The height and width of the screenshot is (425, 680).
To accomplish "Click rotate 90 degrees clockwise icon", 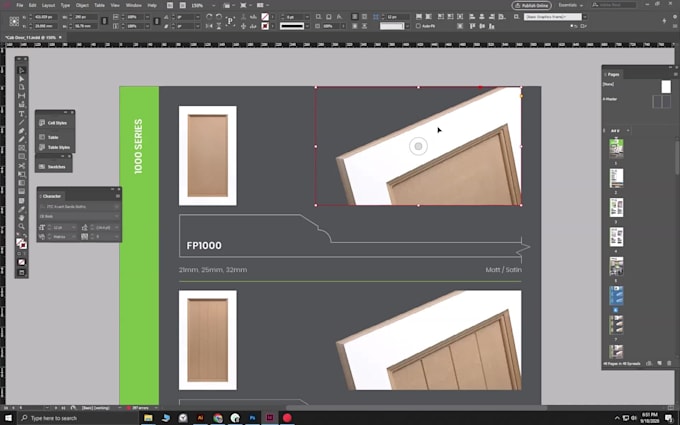I will coord(209,16).
